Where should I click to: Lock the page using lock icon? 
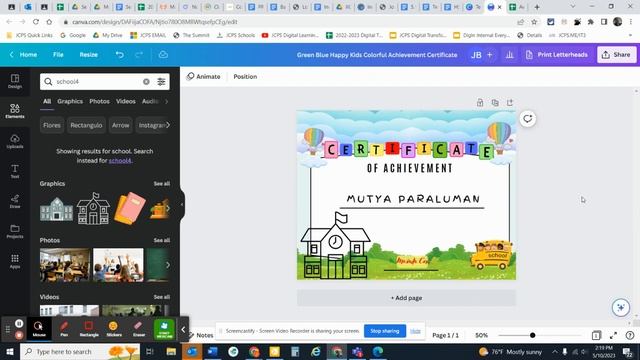(480, 103)
